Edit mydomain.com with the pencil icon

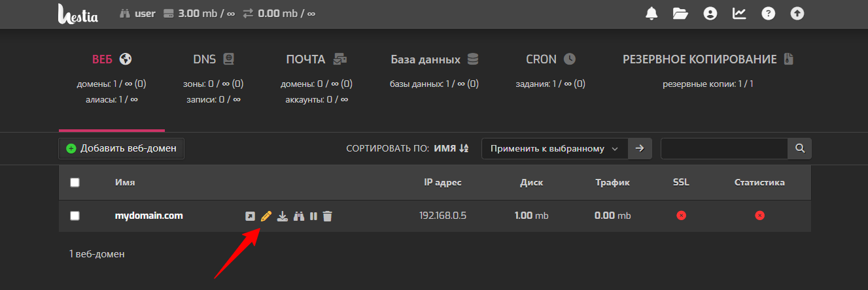pyautogui.click(x=266, y=216)
